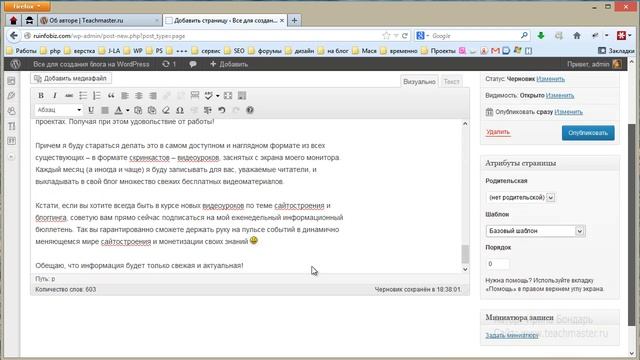Click the editor vertical scrollbar thumb
The width and height of the screenshot is (640, 360).
[x=465, y=254]
